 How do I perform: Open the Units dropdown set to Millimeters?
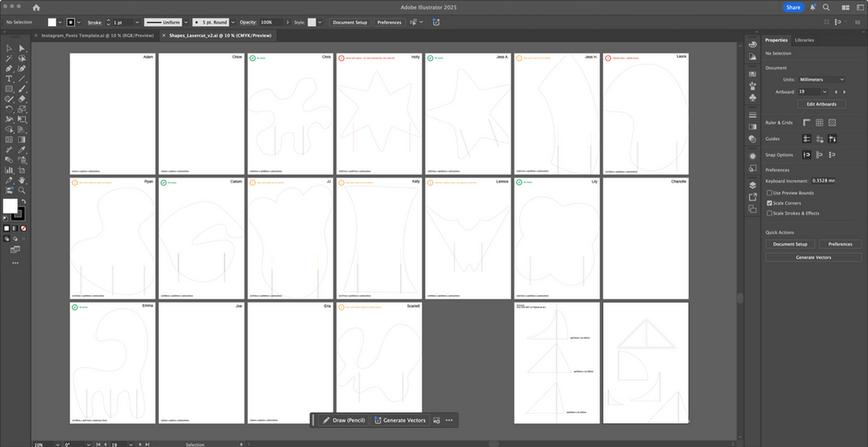821,79
